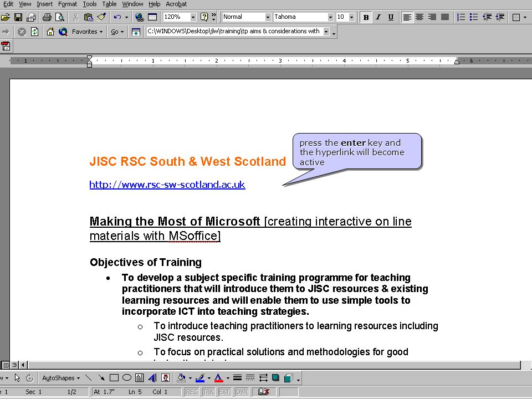Set Center paragraph alignment
The image size is (532, 399).
(x=420, y=17)
